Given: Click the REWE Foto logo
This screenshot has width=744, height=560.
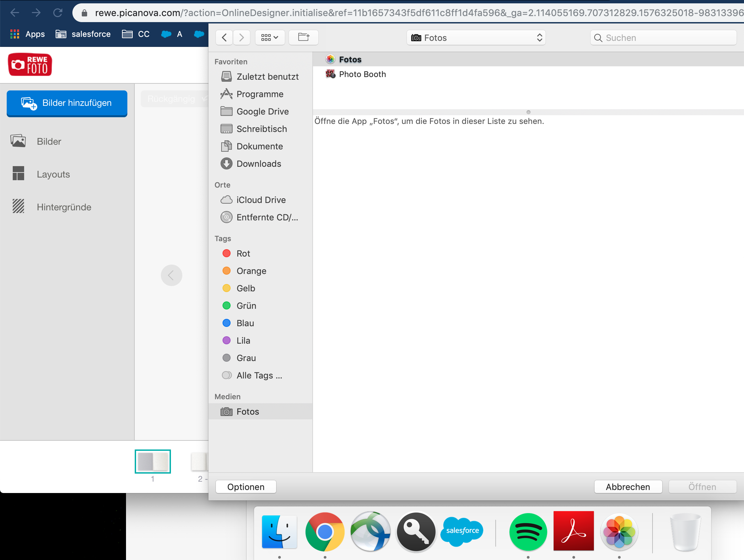Looking at the screenshot, I should click(x=30, y=65).
